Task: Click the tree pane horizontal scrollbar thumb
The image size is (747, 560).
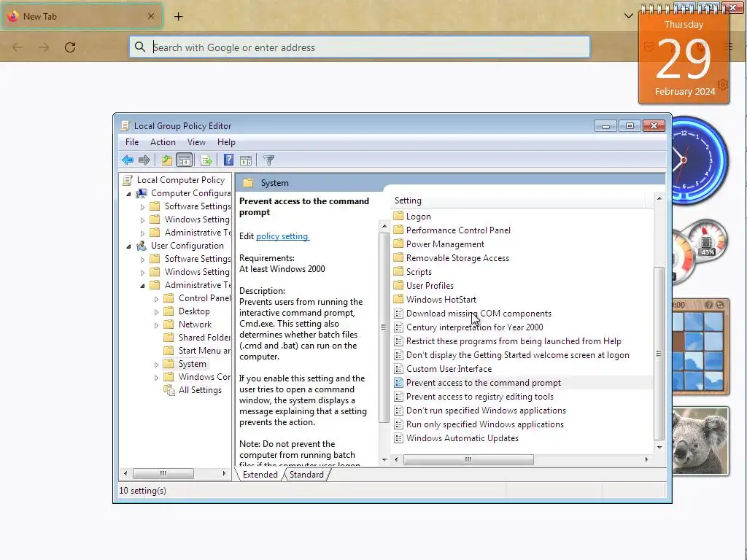Action: (163, 473)
